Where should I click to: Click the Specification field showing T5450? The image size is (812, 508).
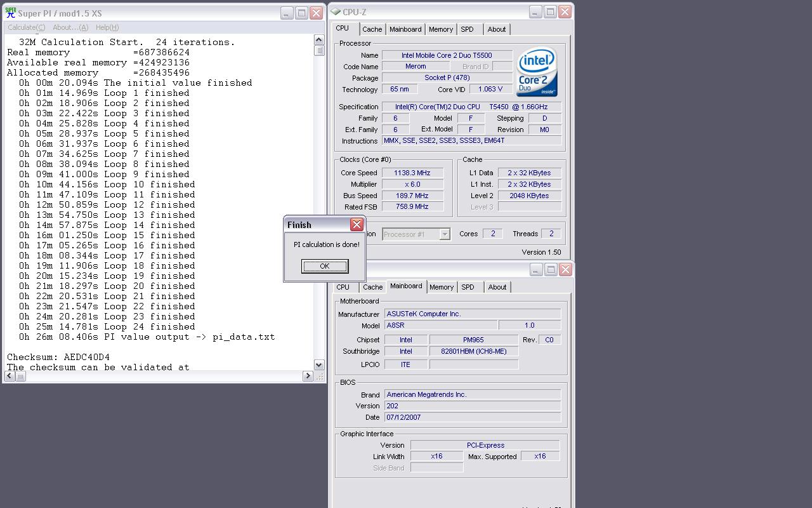471,107
